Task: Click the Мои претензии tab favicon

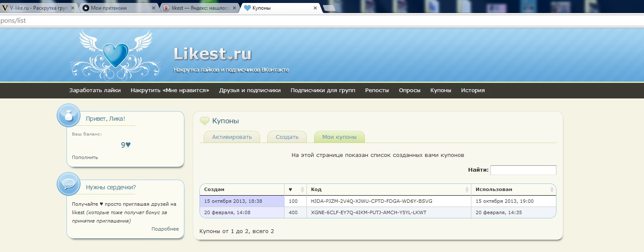Action: tap(86, 8)
